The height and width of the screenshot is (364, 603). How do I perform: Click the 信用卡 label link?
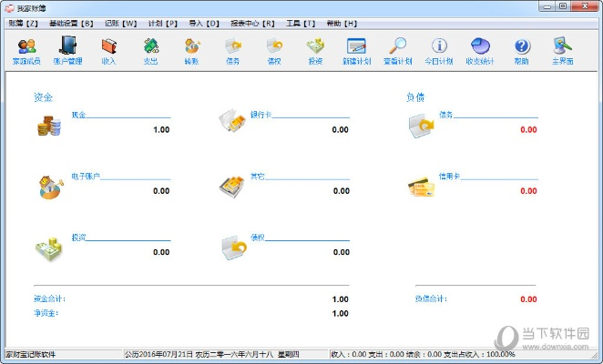[449, 176]
